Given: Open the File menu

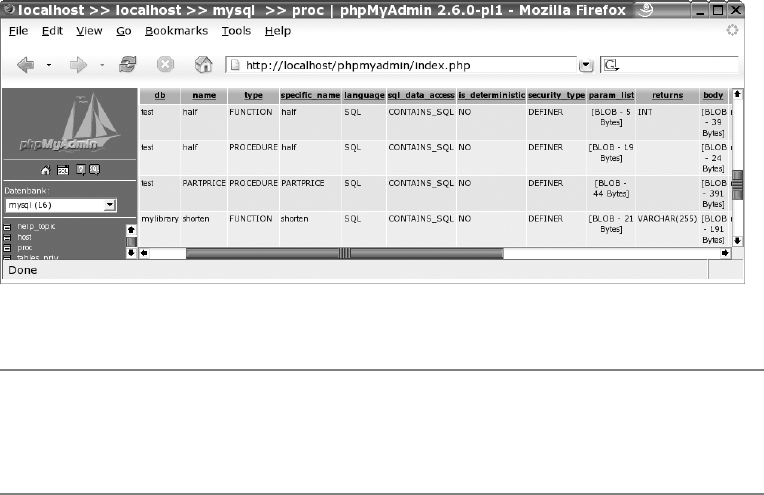Looking at the screenshot, I should pos(19,31).
